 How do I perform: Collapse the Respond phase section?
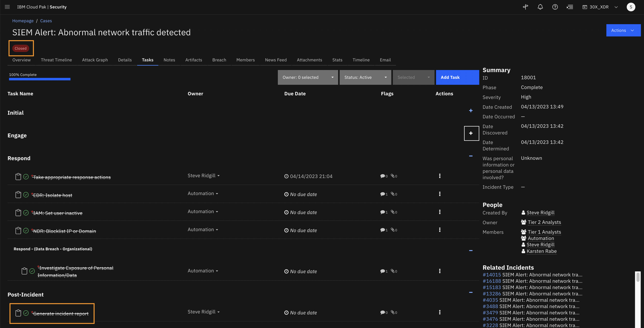tap(470, 156)
